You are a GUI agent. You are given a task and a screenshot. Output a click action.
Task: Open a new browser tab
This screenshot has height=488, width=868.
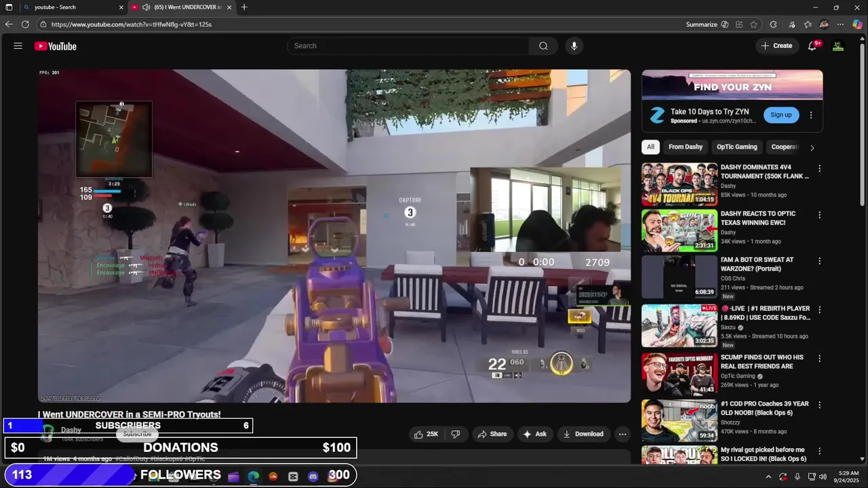pyautogui.click(x=244, y=7)
